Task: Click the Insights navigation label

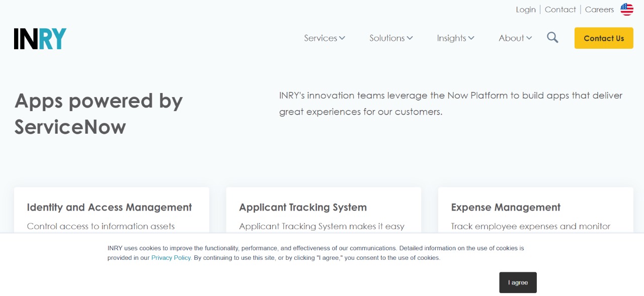Action: tap(451, 38)
